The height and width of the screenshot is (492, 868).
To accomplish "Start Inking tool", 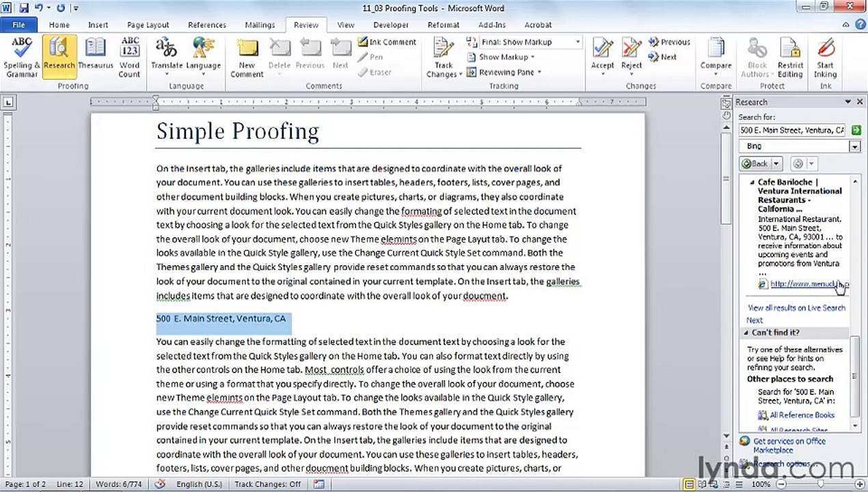I will point(825,57).
